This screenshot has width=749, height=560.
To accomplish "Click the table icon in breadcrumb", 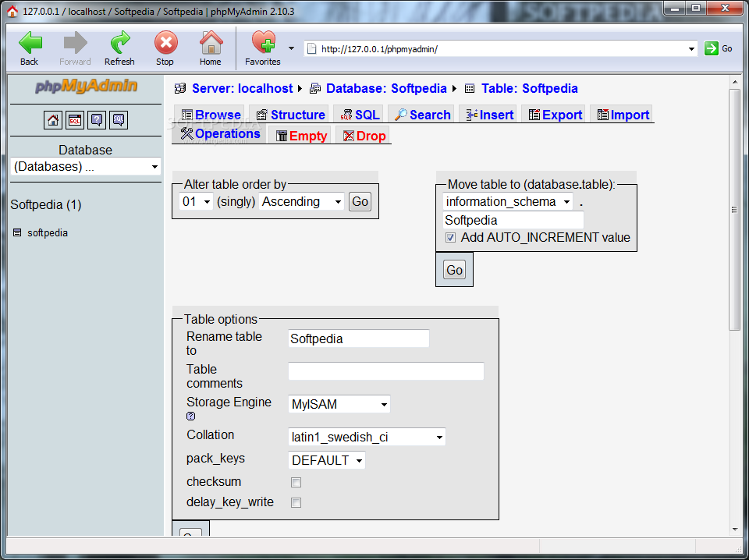I will tap(470, 88).
